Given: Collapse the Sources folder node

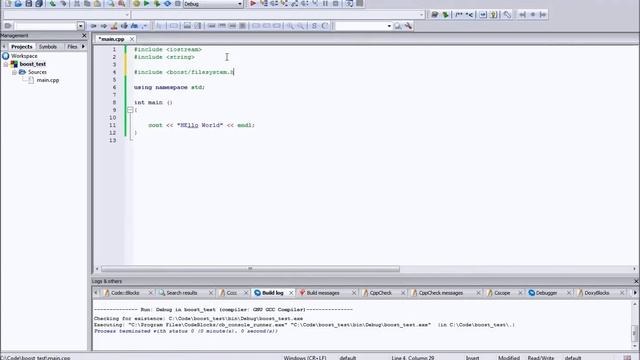Looking at the screenshot, I should click(x=14, y=72).
